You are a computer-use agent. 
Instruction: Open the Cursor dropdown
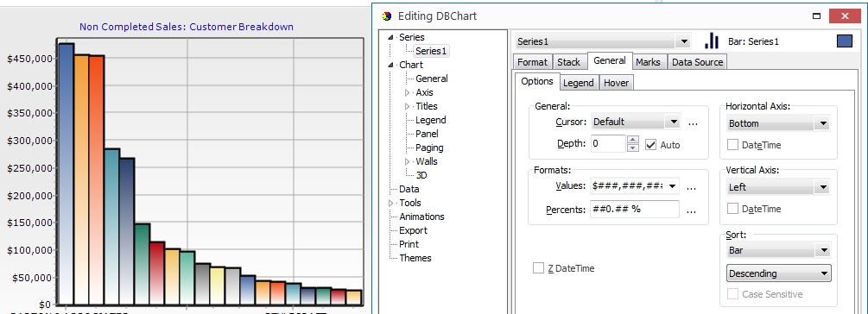pos(673,122)
